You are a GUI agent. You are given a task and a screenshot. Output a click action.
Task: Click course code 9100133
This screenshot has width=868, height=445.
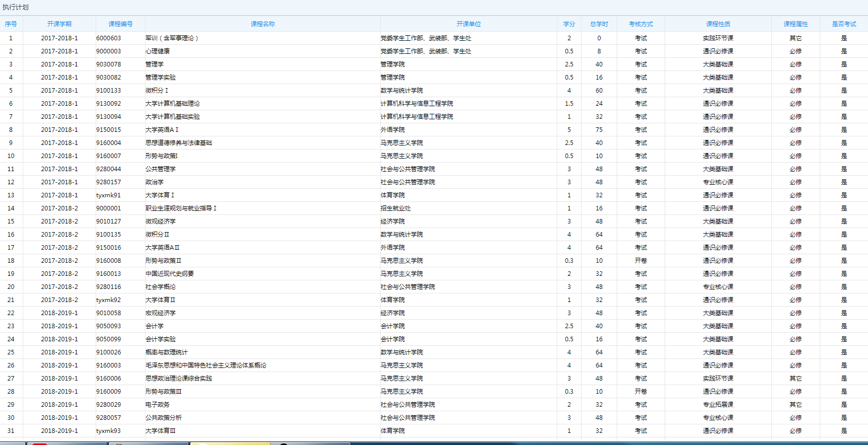pos(109,91)
